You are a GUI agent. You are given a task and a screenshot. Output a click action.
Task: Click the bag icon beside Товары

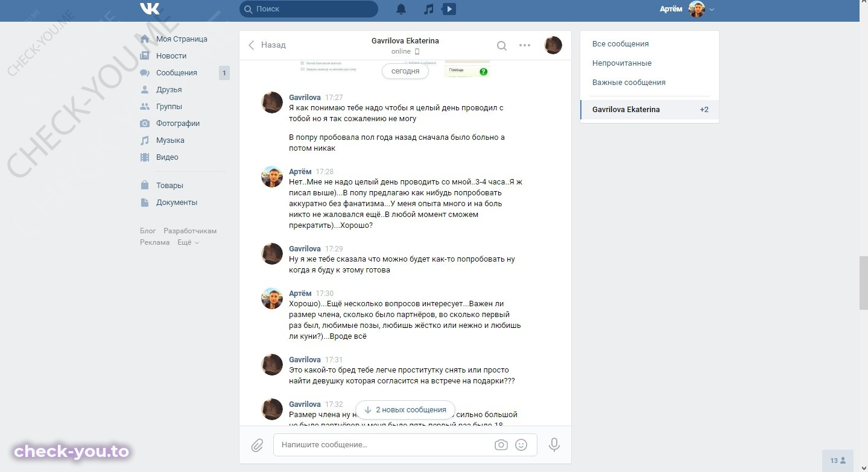coord(145,186)
